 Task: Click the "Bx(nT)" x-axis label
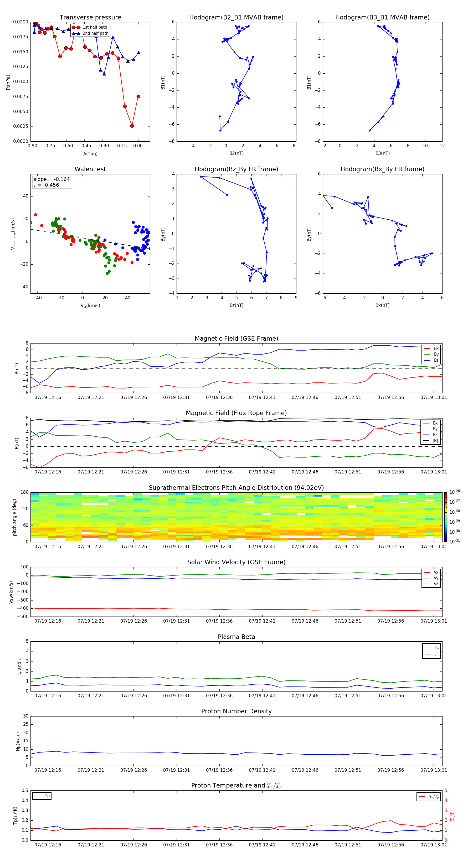[x=382, y=305]
